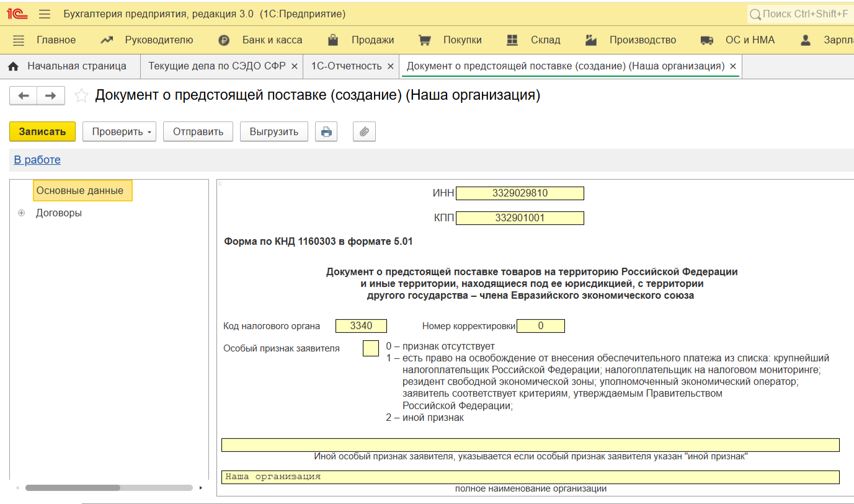Screen dimensions: 854x504
Task: Click the Склад warehouse grid icon
Action: tap(512, 40)
